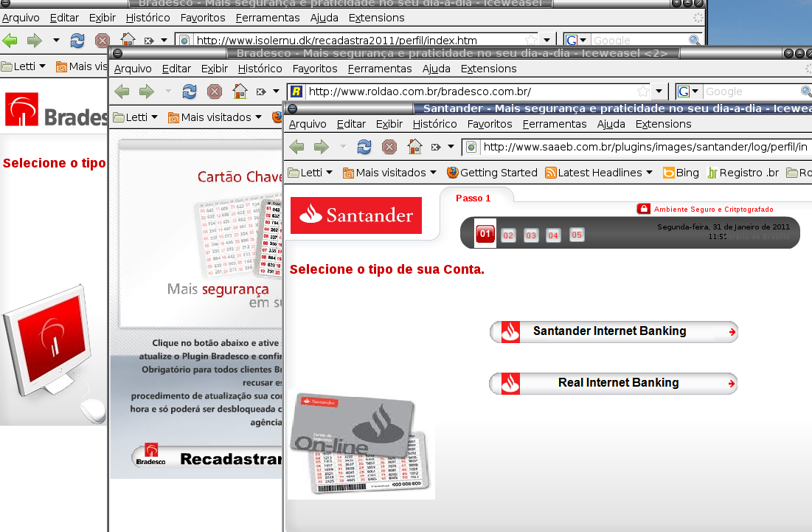Stop loading the roldao.com.br Bradesco window
The image size is (812, 532).
click(215, 91)
